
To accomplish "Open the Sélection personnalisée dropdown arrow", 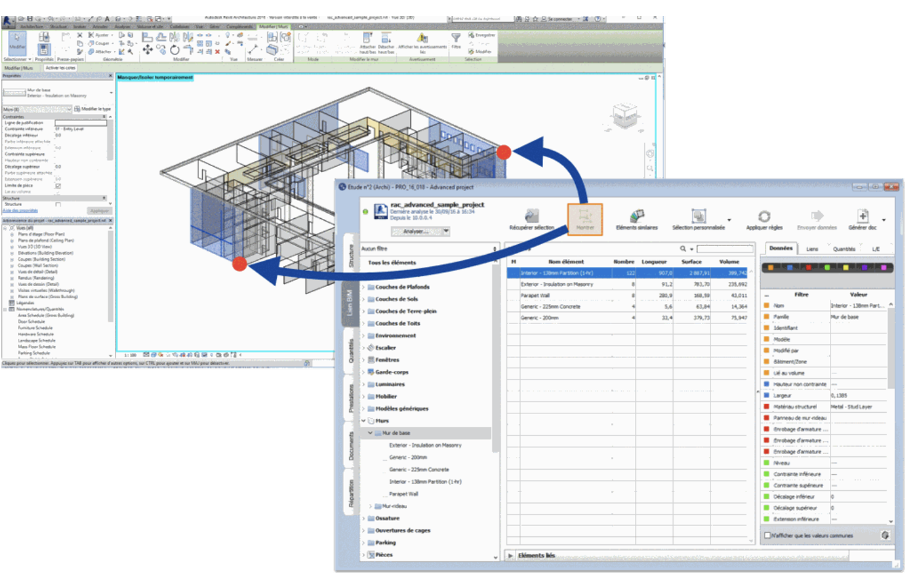I will point(729,220).
